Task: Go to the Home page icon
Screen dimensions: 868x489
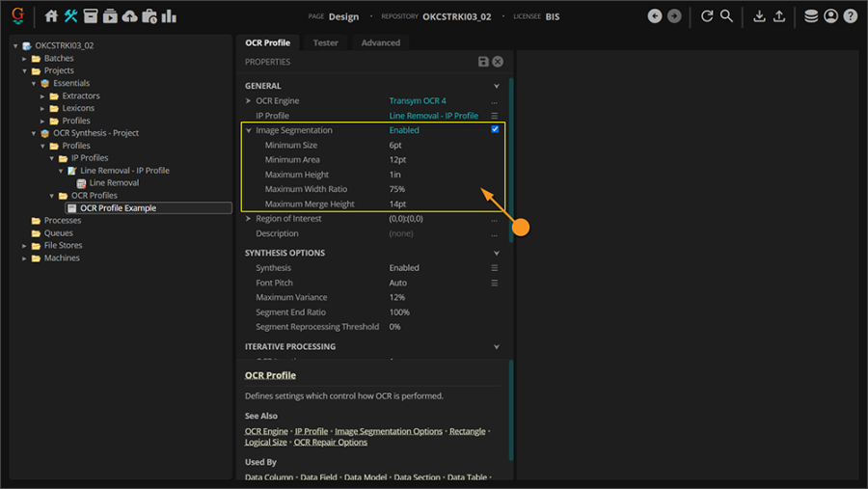Action: click(52, 16)
